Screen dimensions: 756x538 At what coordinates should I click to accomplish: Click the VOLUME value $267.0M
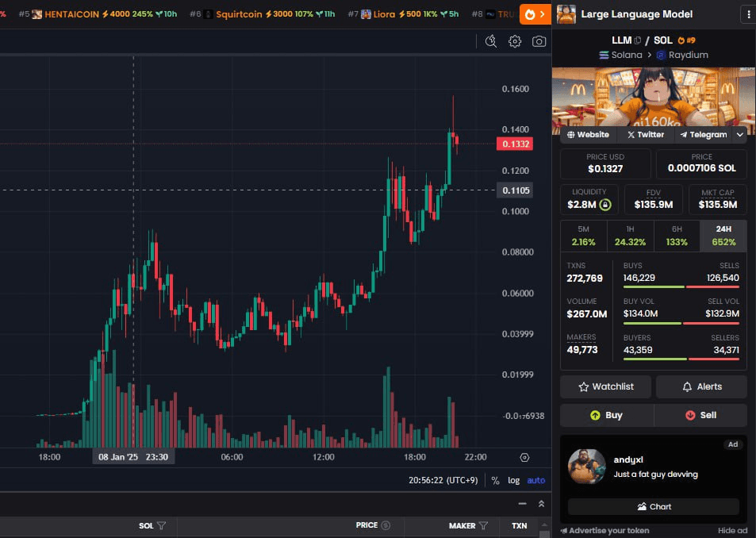pos(587,314)
